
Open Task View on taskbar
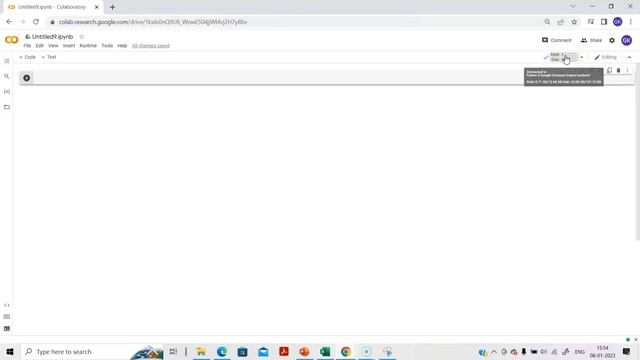173,351
